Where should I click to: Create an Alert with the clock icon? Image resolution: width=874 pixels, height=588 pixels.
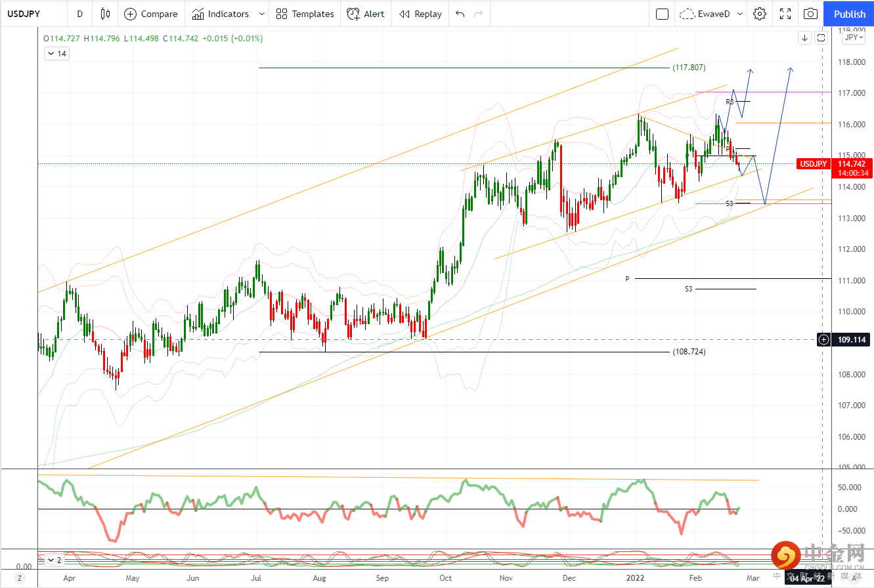coord(366,14)
